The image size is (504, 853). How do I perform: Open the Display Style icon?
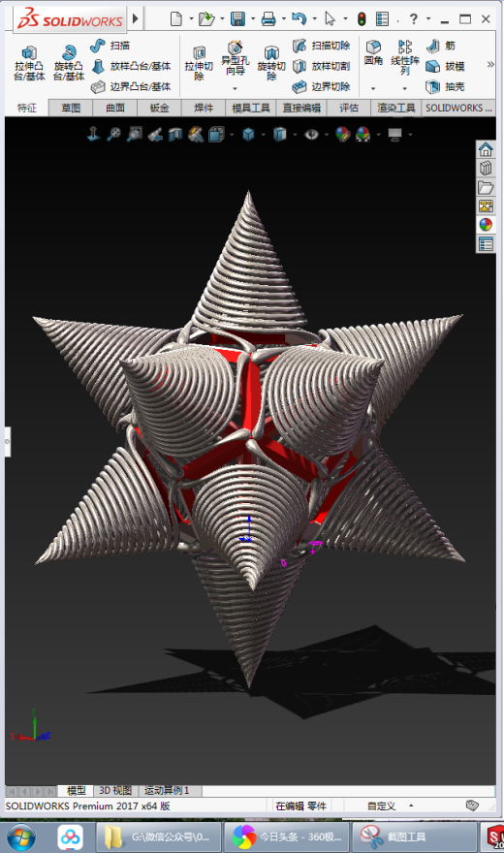pos(280,134)
